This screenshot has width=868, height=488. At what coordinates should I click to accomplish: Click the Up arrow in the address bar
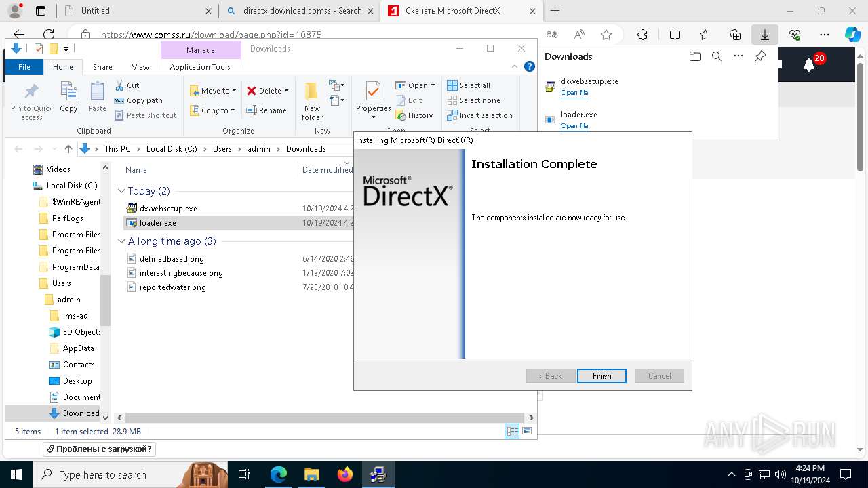(x=68, y=149)
